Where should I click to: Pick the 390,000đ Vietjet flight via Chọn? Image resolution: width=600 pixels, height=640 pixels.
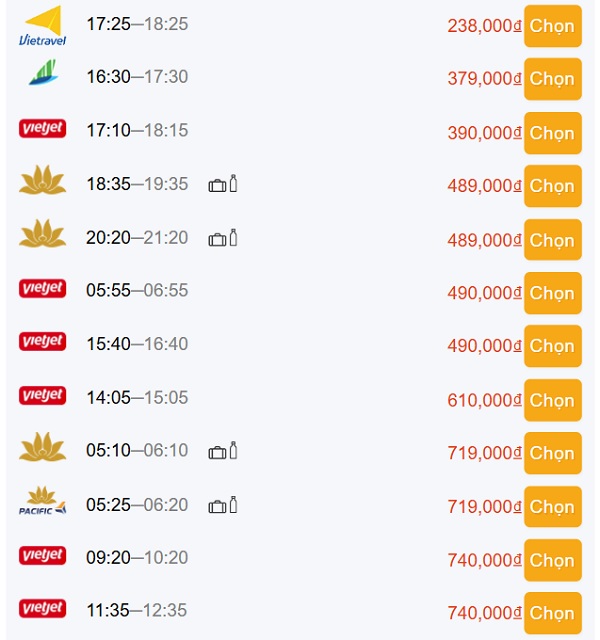(x=553, y=133)
